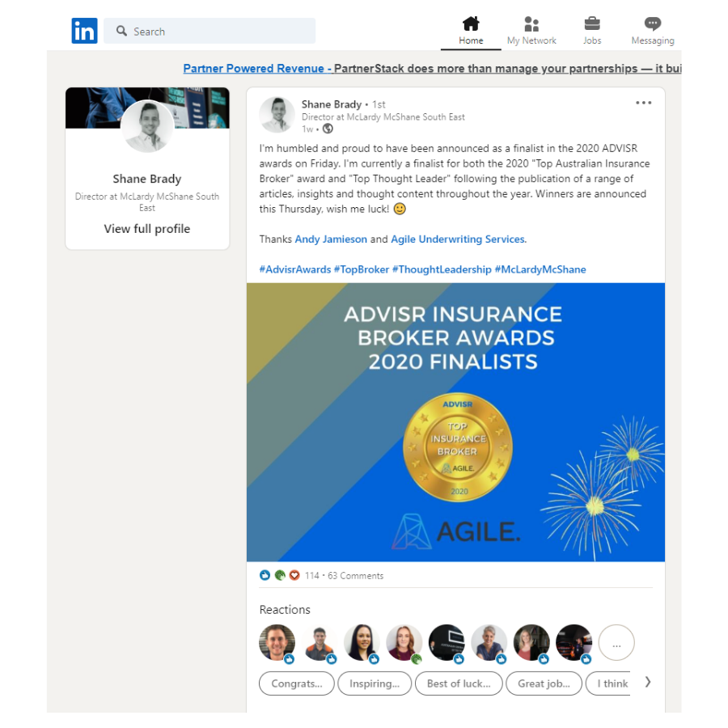Open the Home tab
This screenshot has width=728, height=728.
click(471, 31)
